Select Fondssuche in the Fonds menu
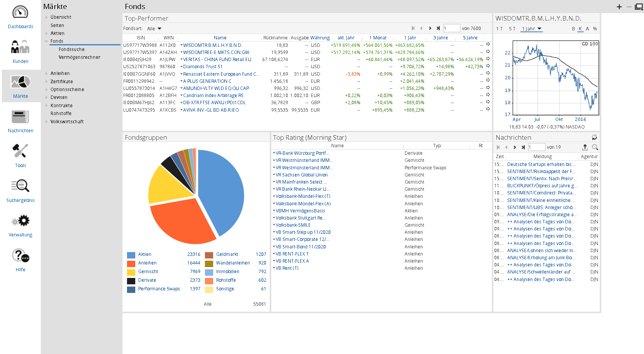The height and width of the screenshot is (354, 644). coord(72,49)
